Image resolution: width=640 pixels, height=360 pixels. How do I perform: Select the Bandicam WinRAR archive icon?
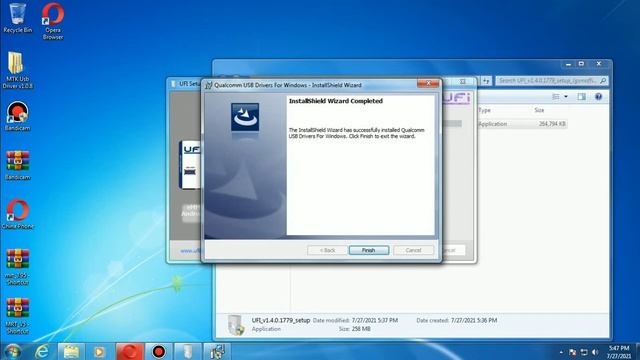pos(17,165)
